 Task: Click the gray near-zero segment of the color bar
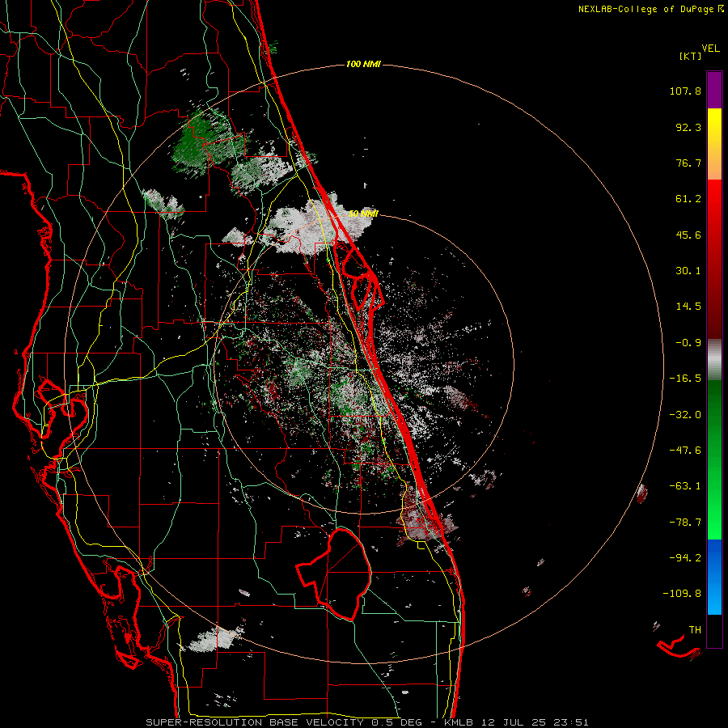pyautogui.click(x=714, y=359)
